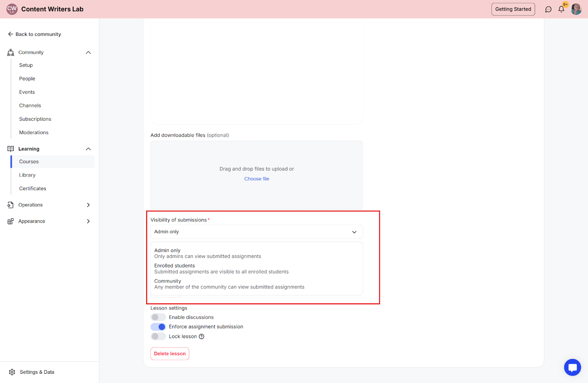This screenshot has width=588, height=383.
Task: Open the messages chat icon
Action: coord(548,10)
